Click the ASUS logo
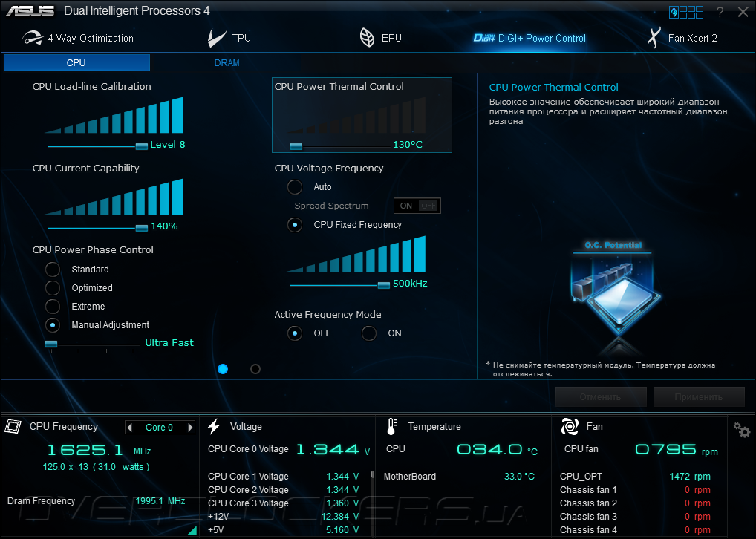756x539 pixels. tap(30, 11)
